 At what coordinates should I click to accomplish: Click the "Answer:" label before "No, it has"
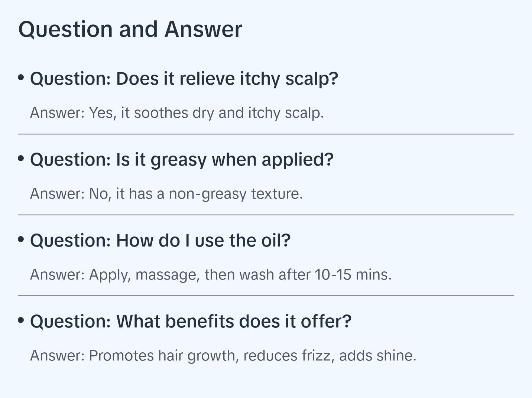coord(58,194)
